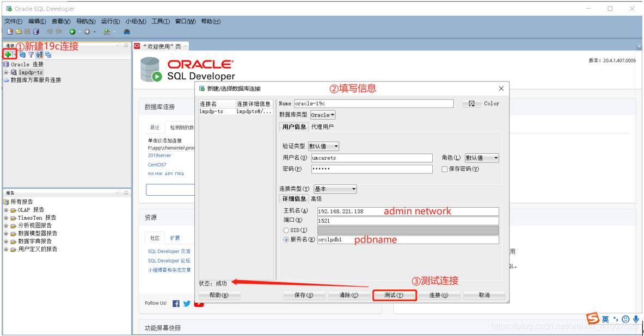The image size is (644, 336).
Task: Open the 工具(T) menu
Action: [161, 21]
